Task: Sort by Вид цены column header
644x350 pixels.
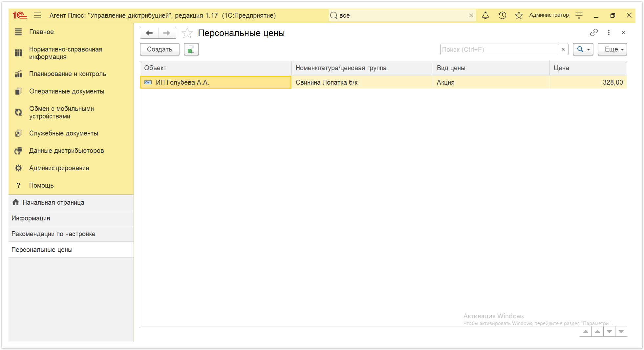Action: (x=491, y=68)
